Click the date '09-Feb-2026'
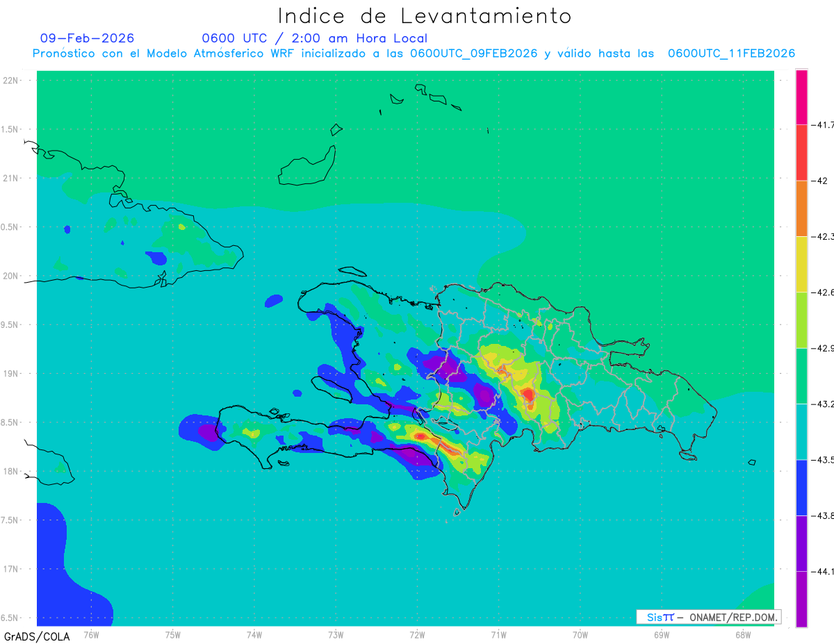Viewport: 834px width, 644px height. pyautogui.click(x=87, y=38)
